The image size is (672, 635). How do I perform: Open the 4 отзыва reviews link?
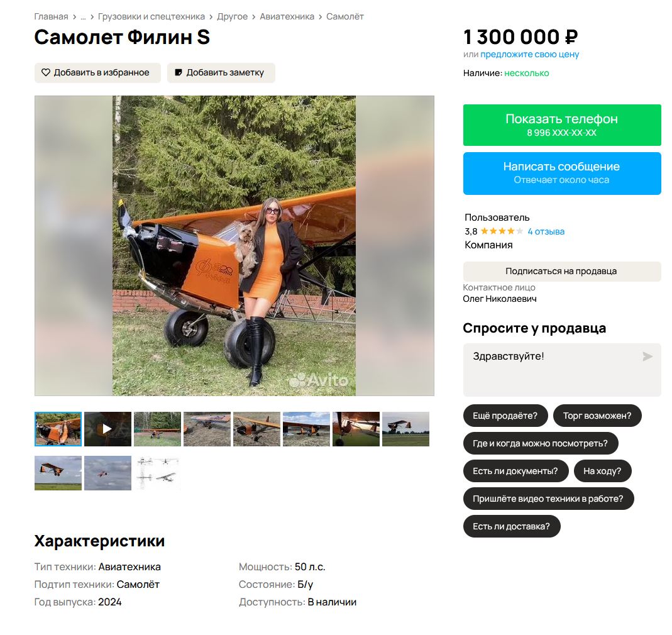tap(546, 231)
